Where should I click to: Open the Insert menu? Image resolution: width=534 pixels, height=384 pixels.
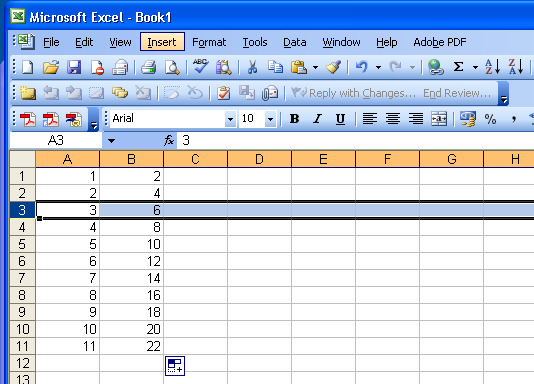coord(162,42)
